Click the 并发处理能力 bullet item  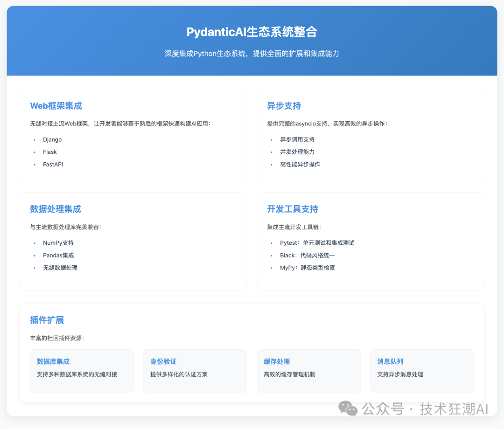297,152
